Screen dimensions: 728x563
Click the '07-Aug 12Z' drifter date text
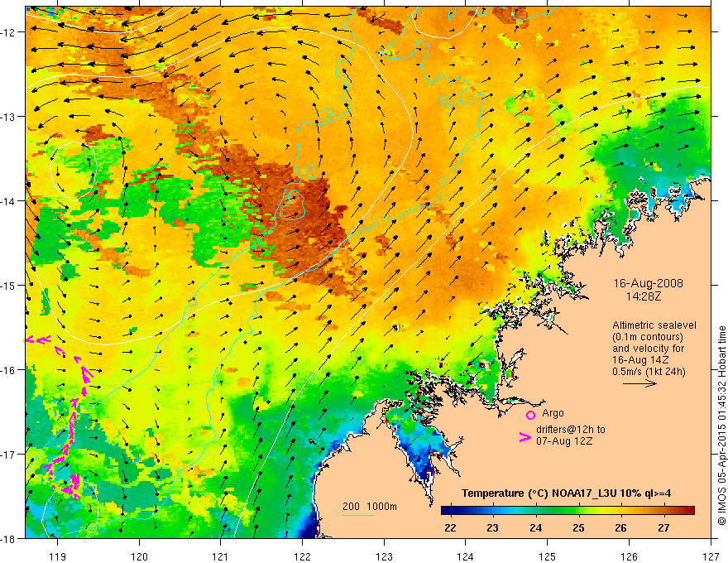coord(564,441)
